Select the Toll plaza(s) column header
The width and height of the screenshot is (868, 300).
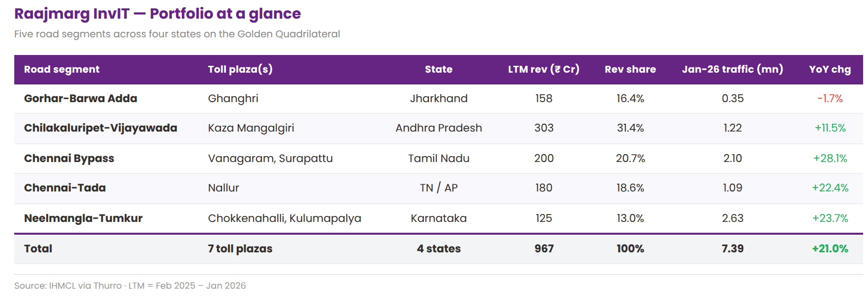(240, 69)
